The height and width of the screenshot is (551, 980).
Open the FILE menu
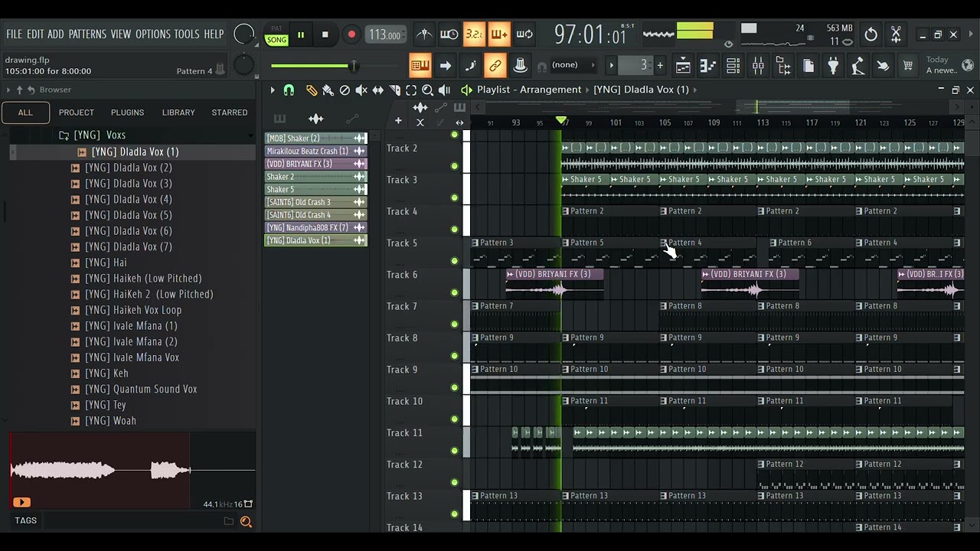14,34
